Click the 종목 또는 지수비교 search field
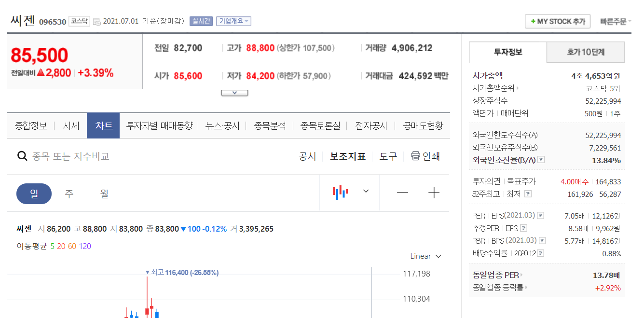 pos(71,156)
